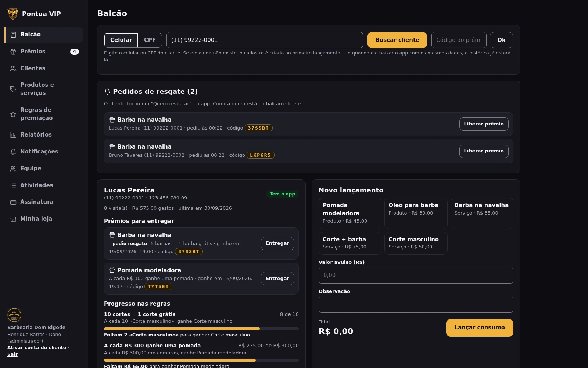588x368 pixels.
Task: Select the Celular search mode
Action: (x=121, y=40)
